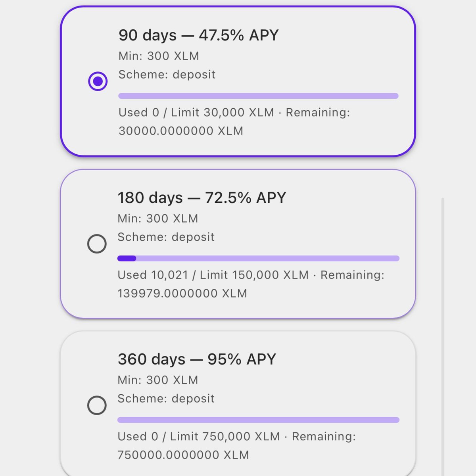Image resolution: width=476 pixels, height=476 pixels.
Task: Click 'Scheme: deposit' in the 360 days card
Action: pos(166,399)
